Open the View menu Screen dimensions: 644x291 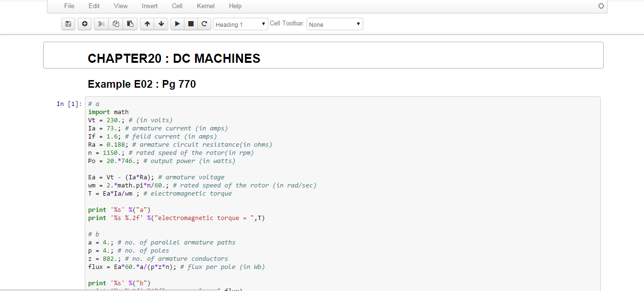[x=121, y=6]
